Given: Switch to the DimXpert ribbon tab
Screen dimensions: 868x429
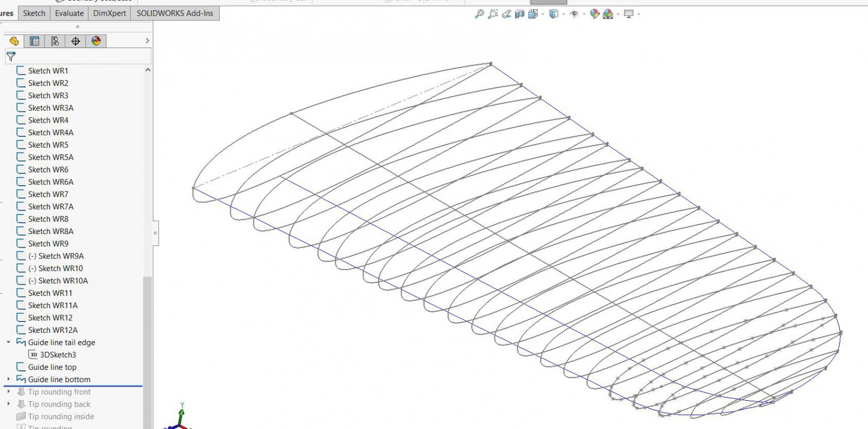Looking at the screenshot, I should (x=110, y=13).
